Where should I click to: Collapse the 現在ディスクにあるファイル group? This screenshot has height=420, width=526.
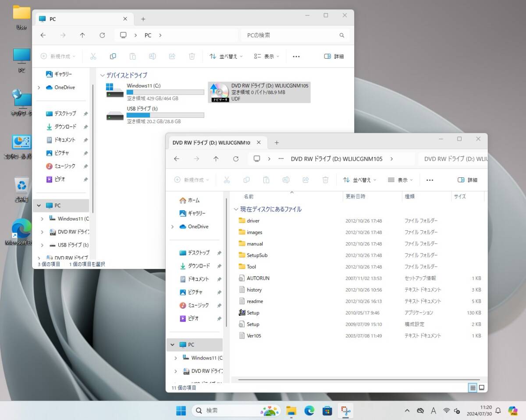[x=236, y=209]
